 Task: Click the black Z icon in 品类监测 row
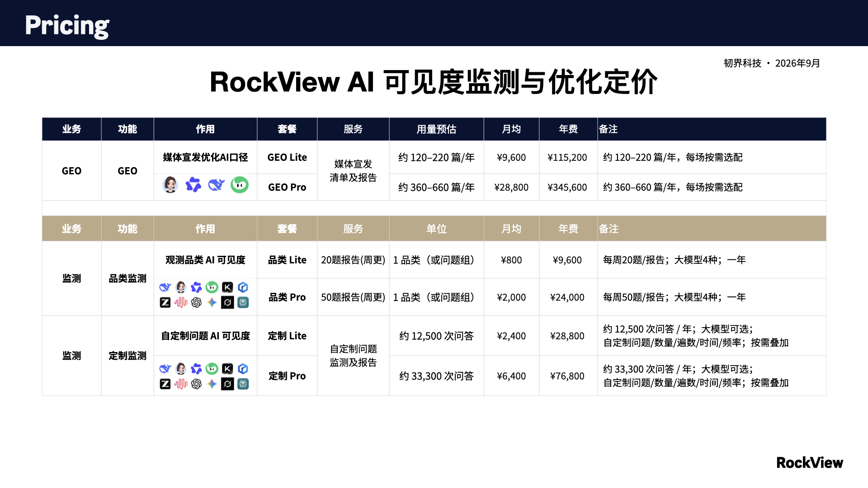coord(165,303)
